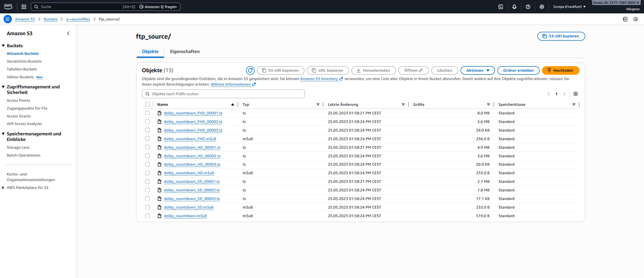Check dolby_countdown_HD_00001.ts row

pos(147,147)
